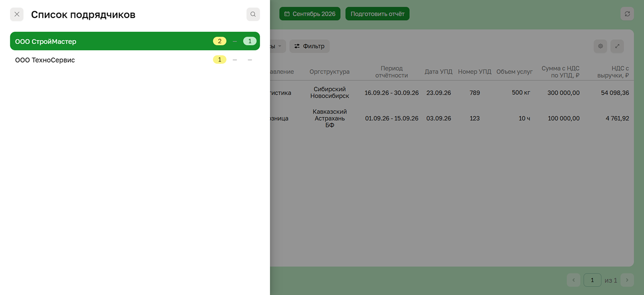Click the date cell 03.09.26

(x=438, y=118)
